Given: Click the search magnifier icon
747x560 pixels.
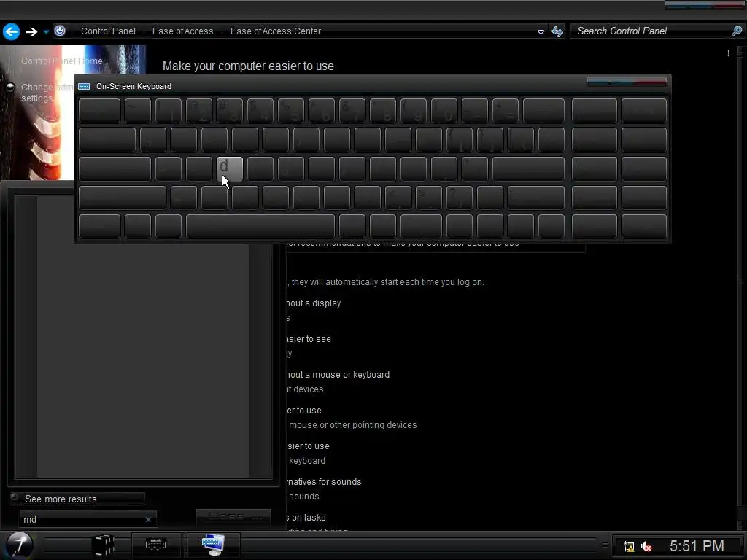Looking at the screenshot, I should 737,31.
